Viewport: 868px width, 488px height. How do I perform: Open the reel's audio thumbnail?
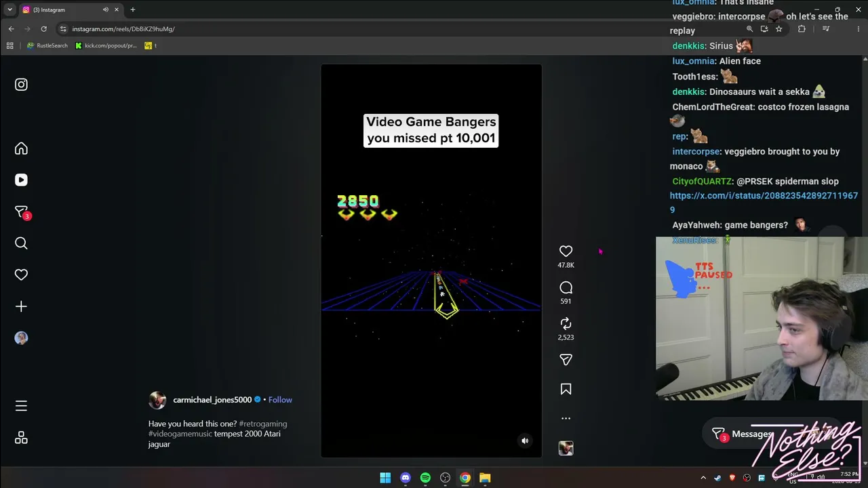566,448
